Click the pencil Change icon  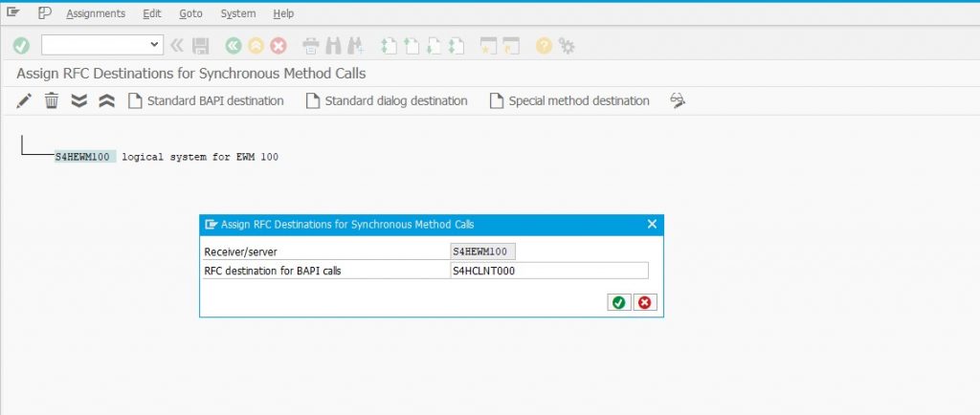pos(24,100)
